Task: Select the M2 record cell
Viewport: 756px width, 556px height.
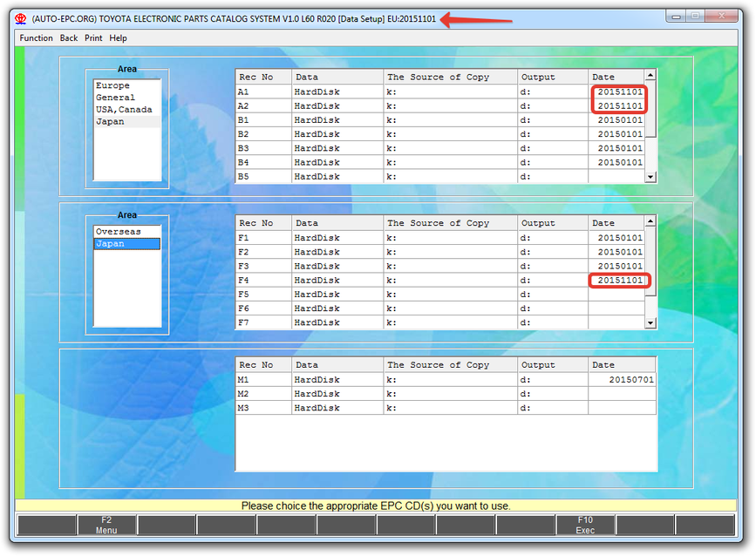Action: pos(263,394)
